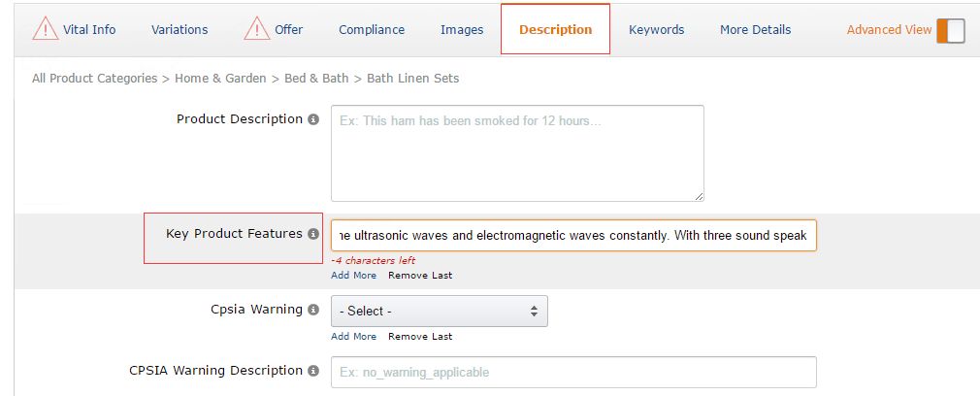Click Add More under Key Product Features

pos(353,276)
